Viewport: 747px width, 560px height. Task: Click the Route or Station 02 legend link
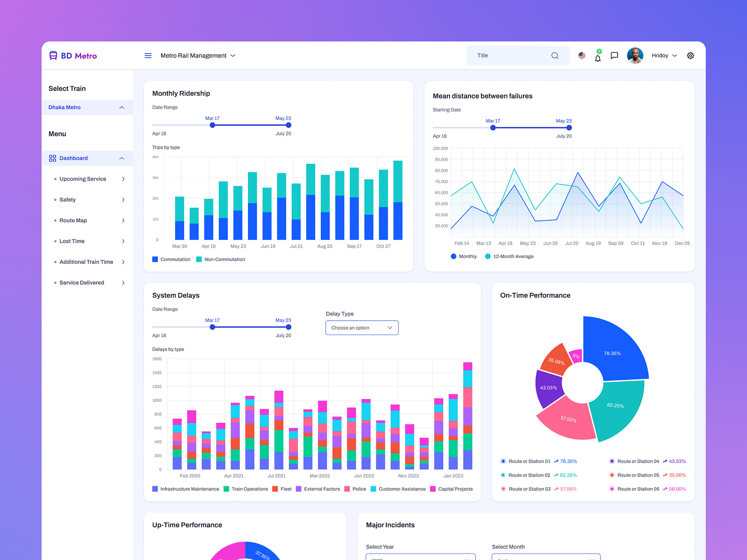pos(529,475)
